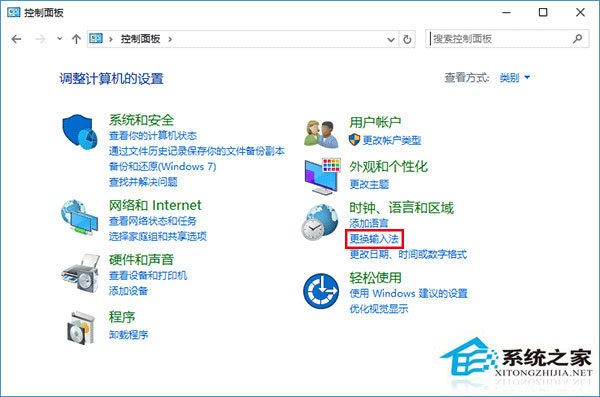Click the Ease of Access icon
Image resolution: width=600 pixels, height=397 pixels.
321,291
